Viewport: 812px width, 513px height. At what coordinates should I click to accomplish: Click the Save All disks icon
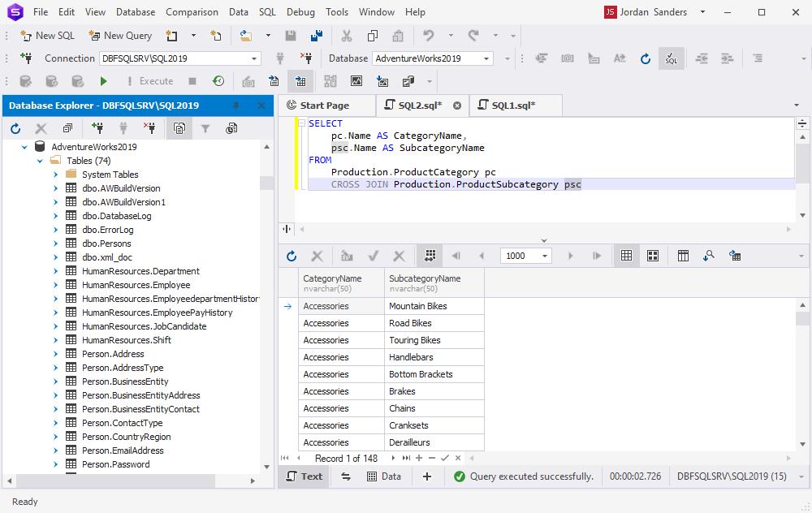(317, 36)
